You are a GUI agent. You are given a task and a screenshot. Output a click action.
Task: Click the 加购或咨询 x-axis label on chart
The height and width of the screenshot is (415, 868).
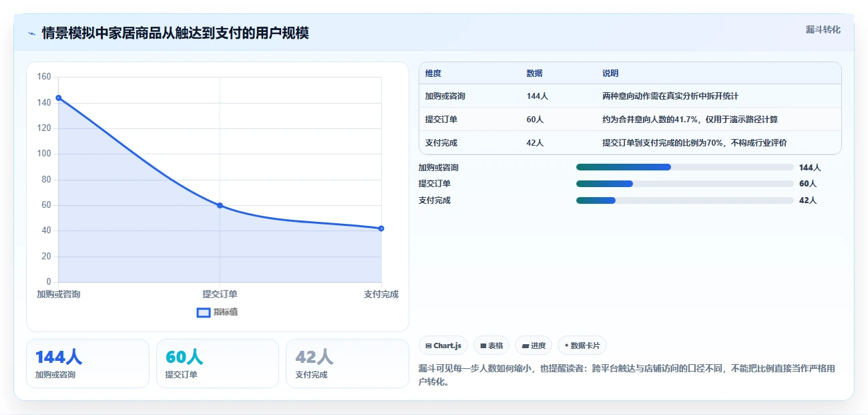59,294
